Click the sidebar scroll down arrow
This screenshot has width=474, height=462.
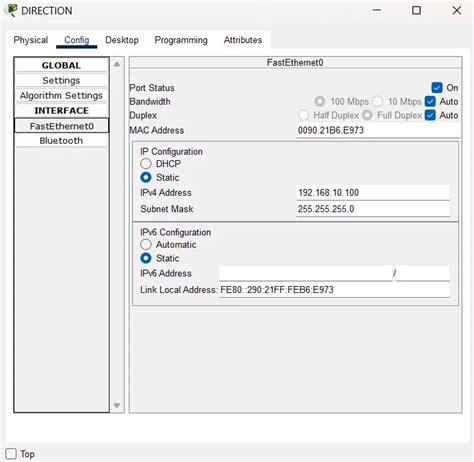click(x=117, y=405)
